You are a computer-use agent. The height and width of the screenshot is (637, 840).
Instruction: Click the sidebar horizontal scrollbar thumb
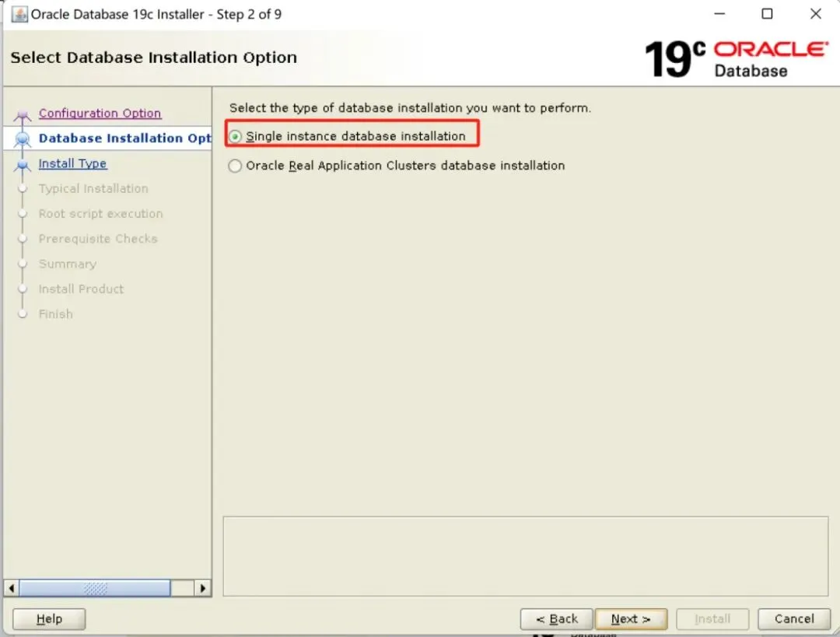95,588
